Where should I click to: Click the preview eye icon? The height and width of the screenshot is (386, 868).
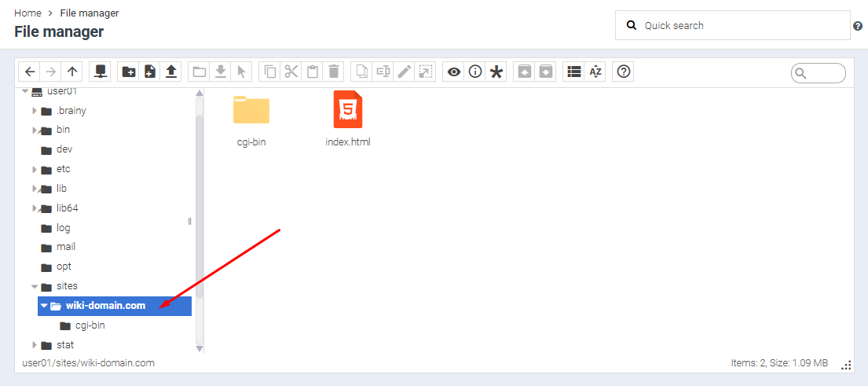click(x=454, y=72)
